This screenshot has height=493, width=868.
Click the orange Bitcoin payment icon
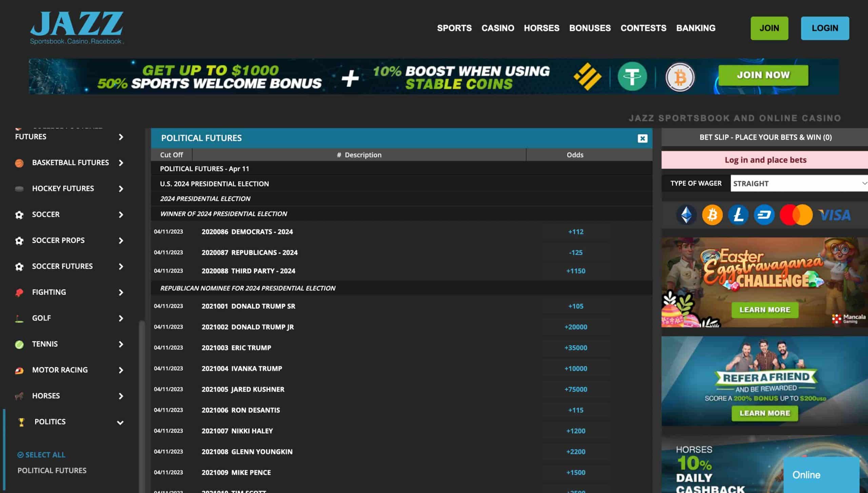(x=712, y=215)
